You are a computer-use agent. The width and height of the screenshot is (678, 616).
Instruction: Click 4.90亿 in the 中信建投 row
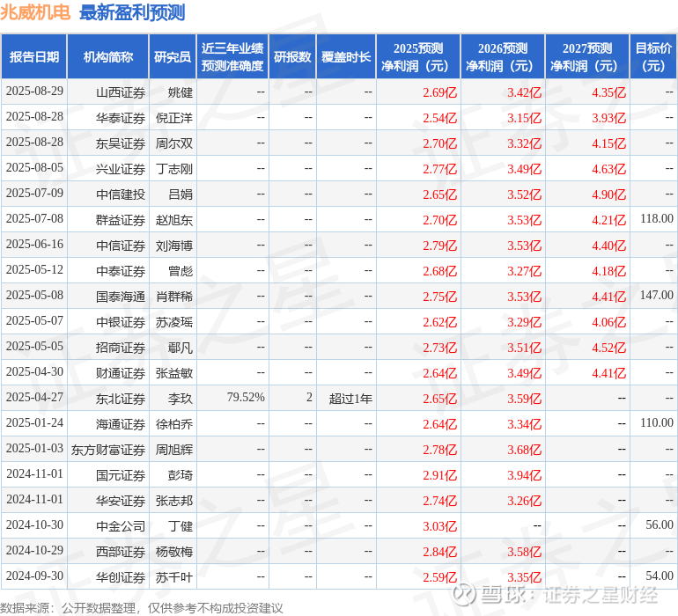[x=608, y=194]
